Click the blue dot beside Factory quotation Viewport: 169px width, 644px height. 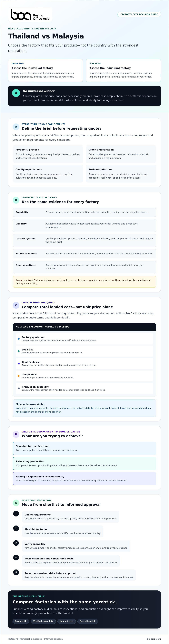click(x=19, y=339)
